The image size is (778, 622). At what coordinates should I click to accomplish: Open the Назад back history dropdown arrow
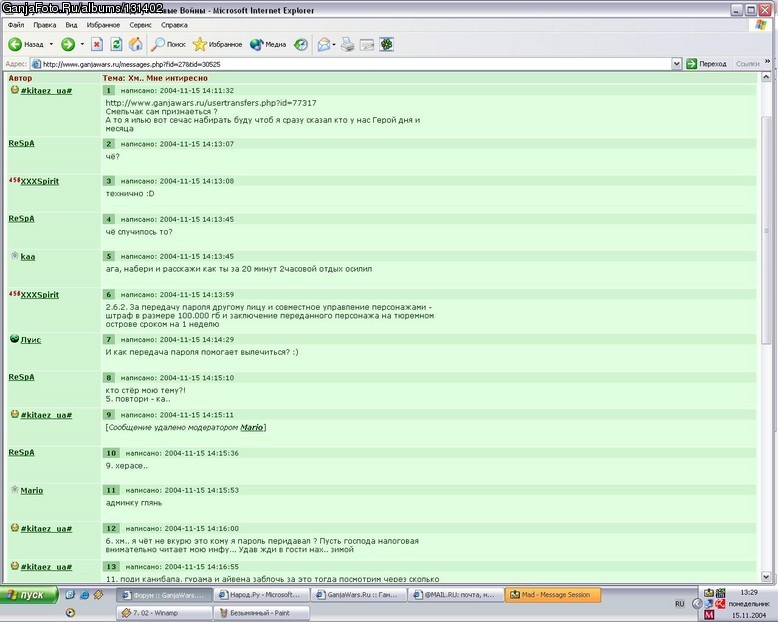pyautogui.click(x=51, y=45)
